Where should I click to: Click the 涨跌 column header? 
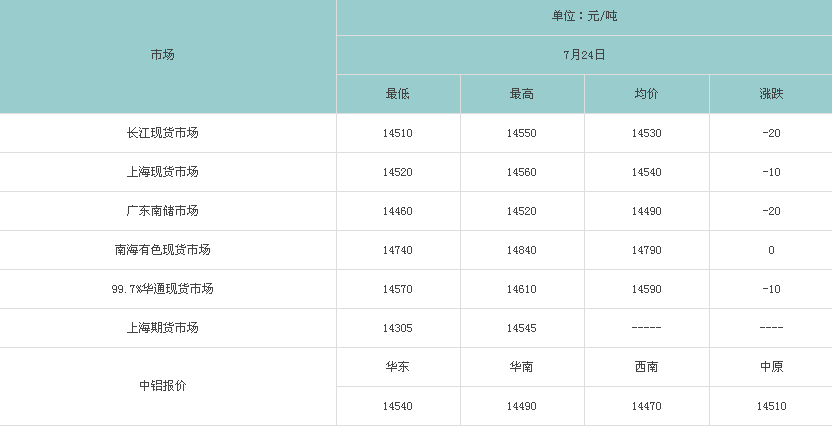[x=771, y=94]
